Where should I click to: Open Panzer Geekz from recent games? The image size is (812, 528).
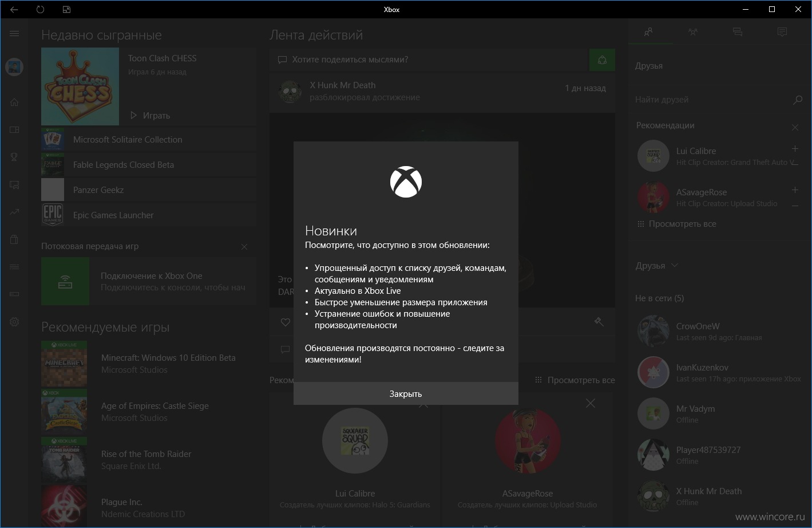point(149,190)
